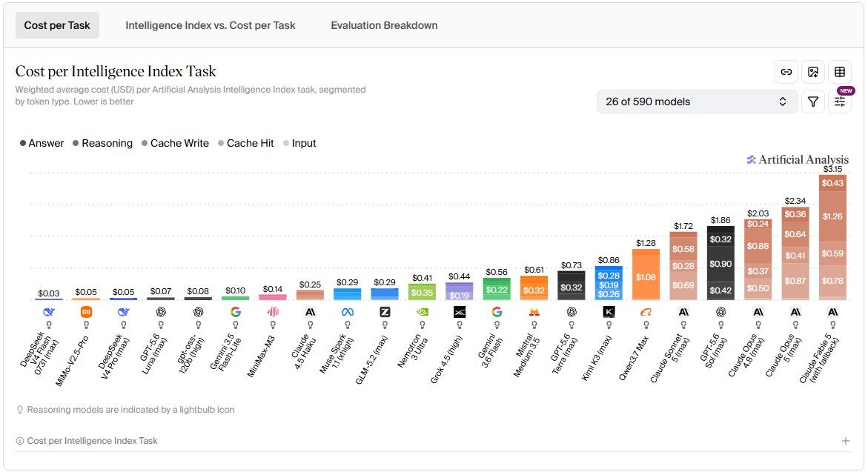
Task: Copy chart link with chain icon
Action: [786, 72]
